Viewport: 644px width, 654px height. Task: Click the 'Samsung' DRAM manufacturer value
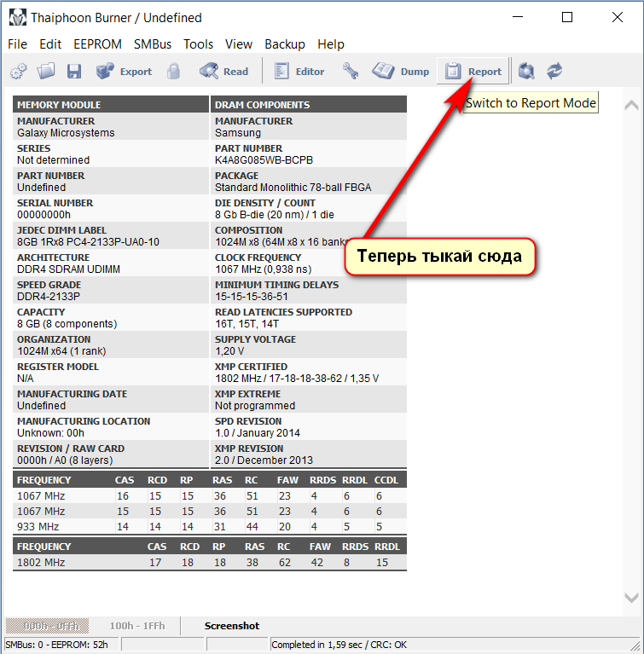click(238, 133)
